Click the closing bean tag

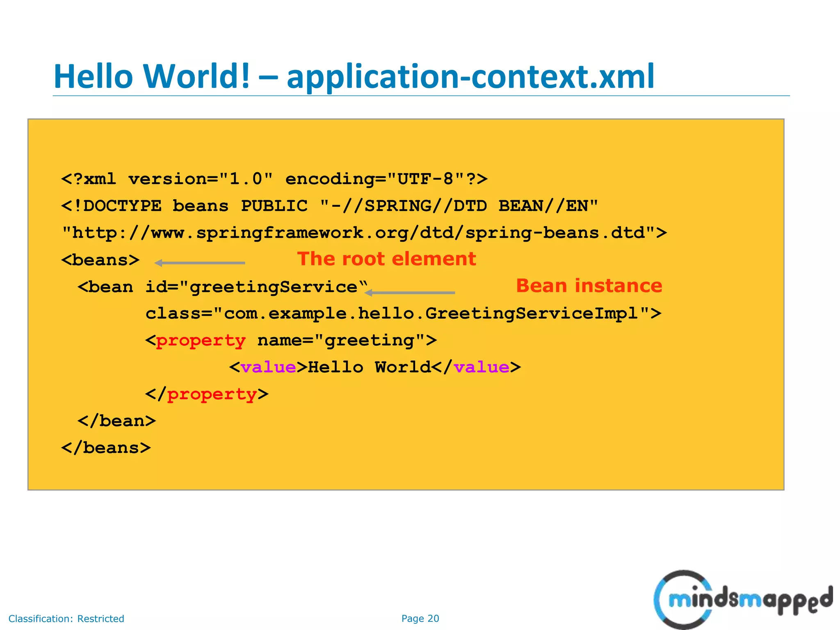coord(117,421)
